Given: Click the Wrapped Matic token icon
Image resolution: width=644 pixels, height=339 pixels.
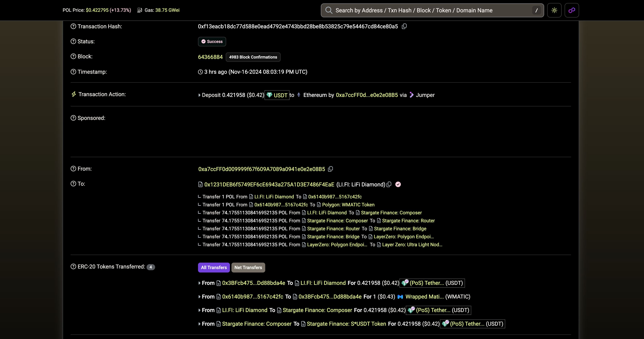Looking at the screenshot, I should (x=400, y=297).
